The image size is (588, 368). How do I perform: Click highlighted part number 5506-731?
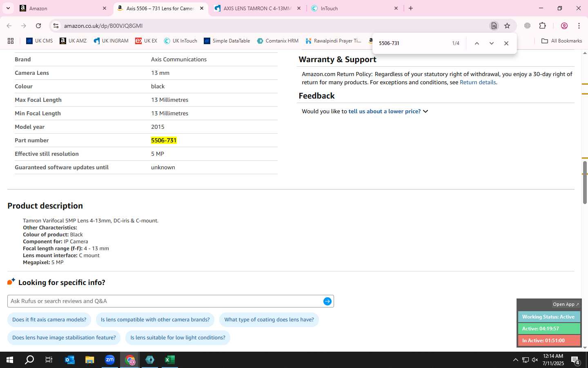164,140
